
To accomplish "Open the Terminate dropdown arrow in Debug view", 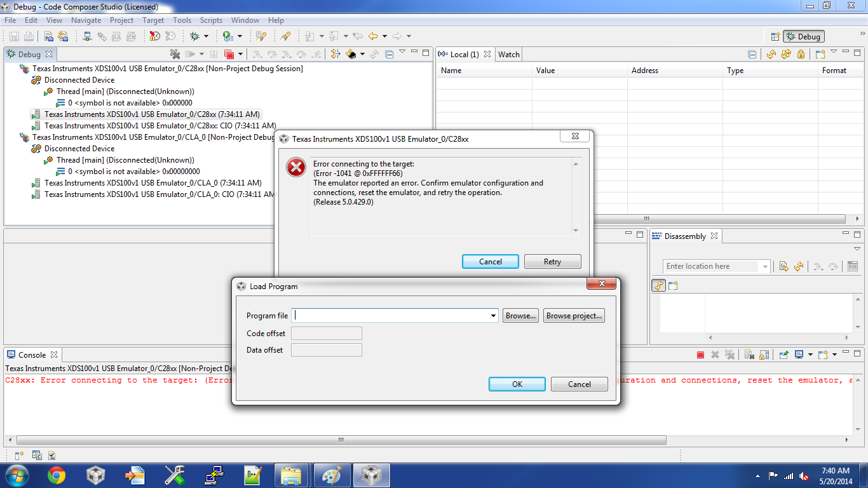I will coord(240,55).
